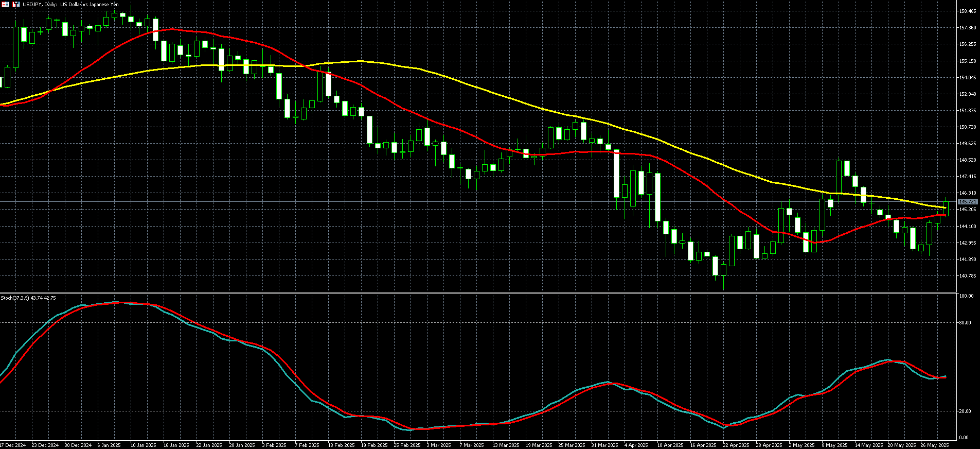Open the Depth of Market table icon
The image size is (980, 449).
click(5, 4)
